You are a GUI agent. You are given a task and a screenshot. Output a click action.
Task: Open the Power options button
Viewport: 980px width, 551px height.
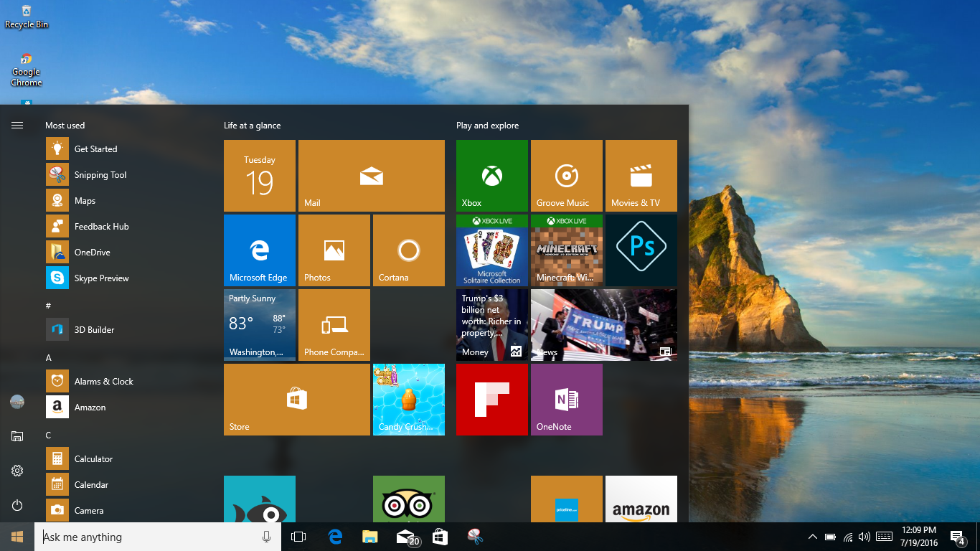pos(17,505)
